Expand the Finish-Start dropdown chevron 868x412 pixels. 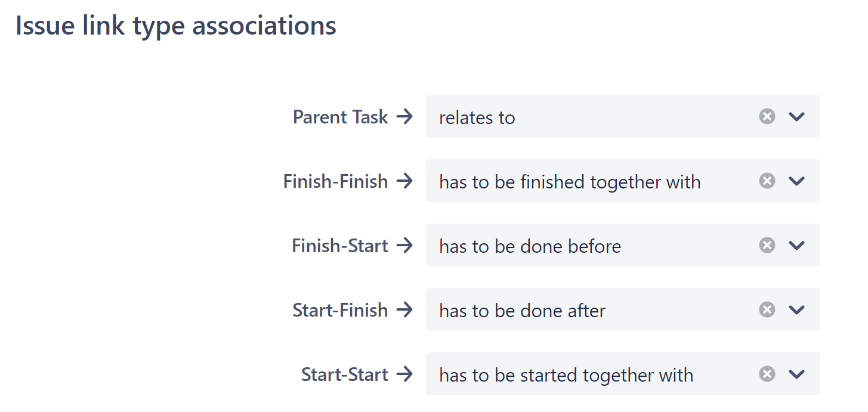pyautogui.click(x=797, y=245)
